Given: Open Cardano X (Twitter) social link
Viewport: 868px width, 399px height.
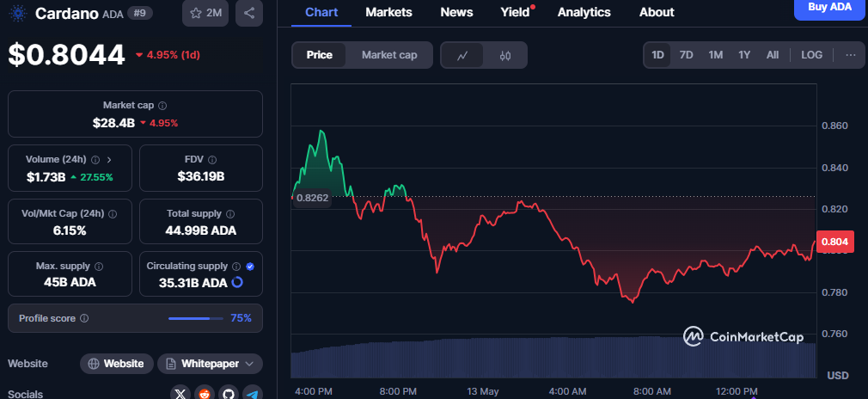Looking at the screenshot, I should (x=180, y=394).
